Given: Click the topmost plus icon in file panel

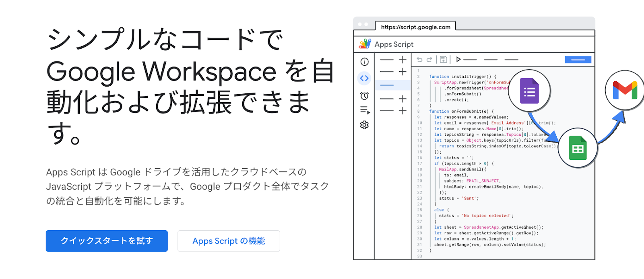Looking at the screenshot, I should point(402,60).
